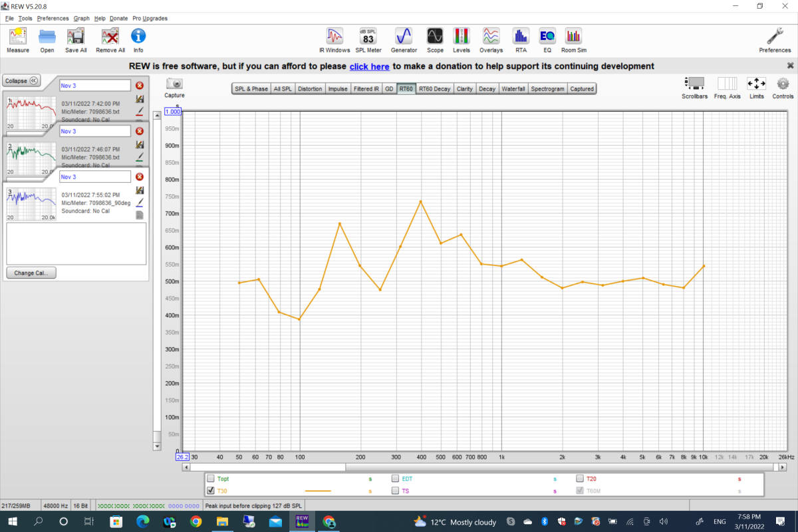798x532 pixels.
Task: Open the SPL Meter tool
Action: pos(368,39)
